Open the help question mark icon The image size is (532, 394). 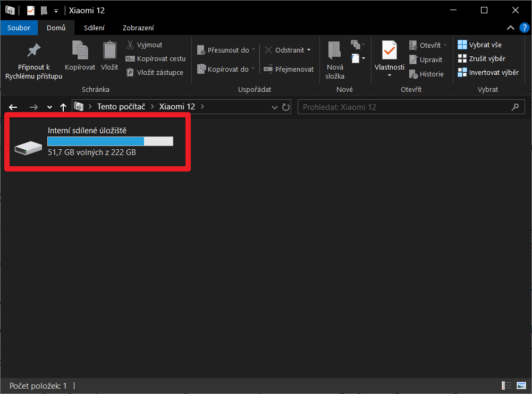(x=524, y=28)
